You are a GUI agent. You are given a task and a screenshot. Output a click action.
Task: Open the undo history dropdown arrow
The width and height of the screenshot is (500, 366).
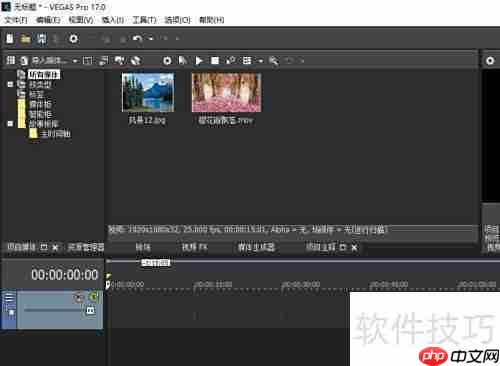151,39
